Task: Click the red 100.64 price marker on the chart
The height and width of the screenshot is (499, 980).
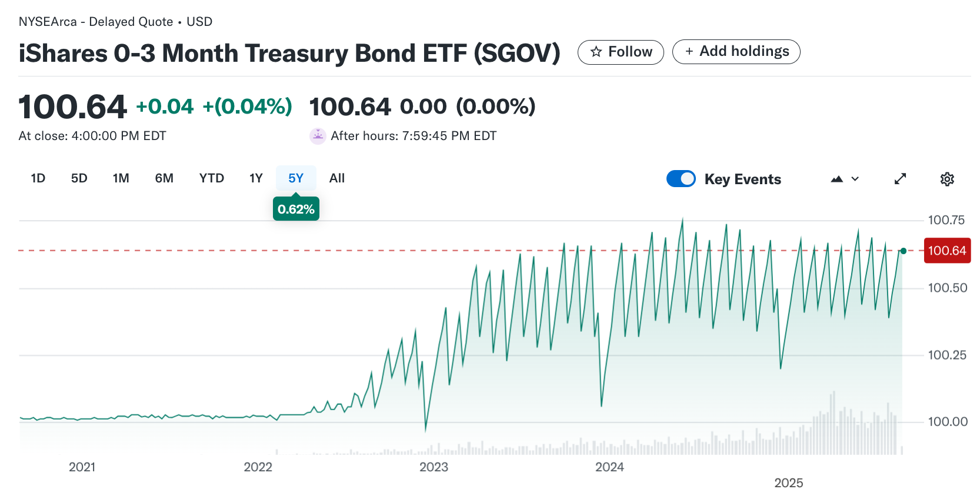Action: 947,250
